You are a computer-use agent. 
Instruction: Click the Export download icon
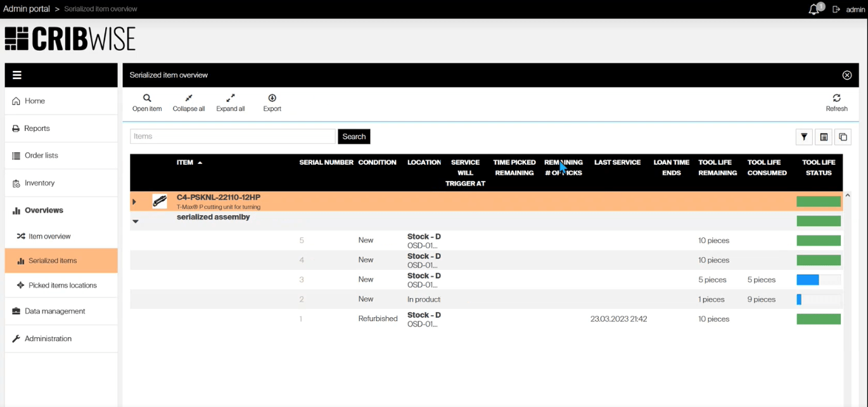coord(272,99)
